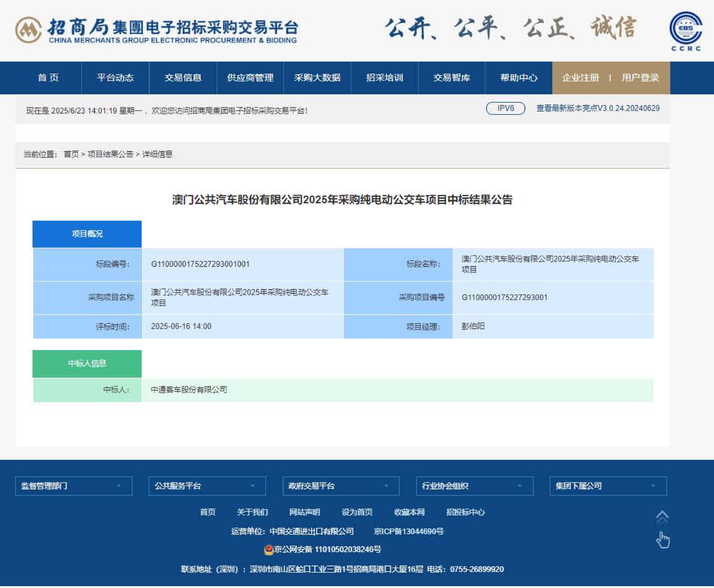This screenshot has height=588, width=714.
Task: Click the 京公网安备 11010502038246号 link
Action: [328, 550]
